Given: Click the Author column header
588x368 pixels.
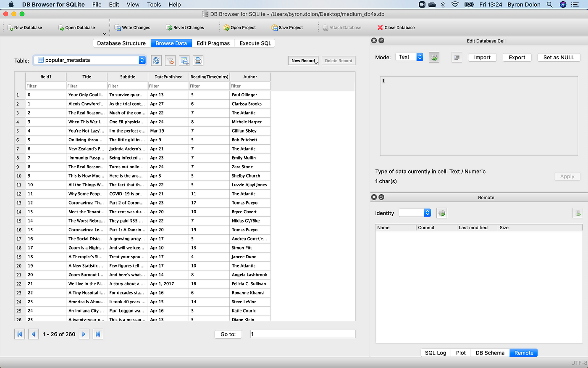Looking at the screenshot, I should pyautogui.click(x=250, y=77).
